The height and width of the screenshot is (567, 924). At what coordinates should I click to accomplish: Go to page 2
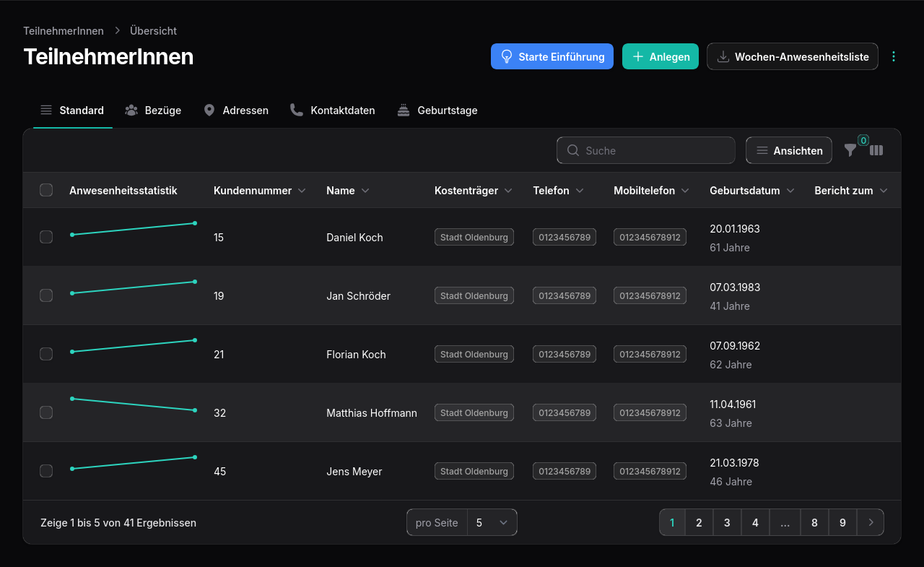point(699,522)
